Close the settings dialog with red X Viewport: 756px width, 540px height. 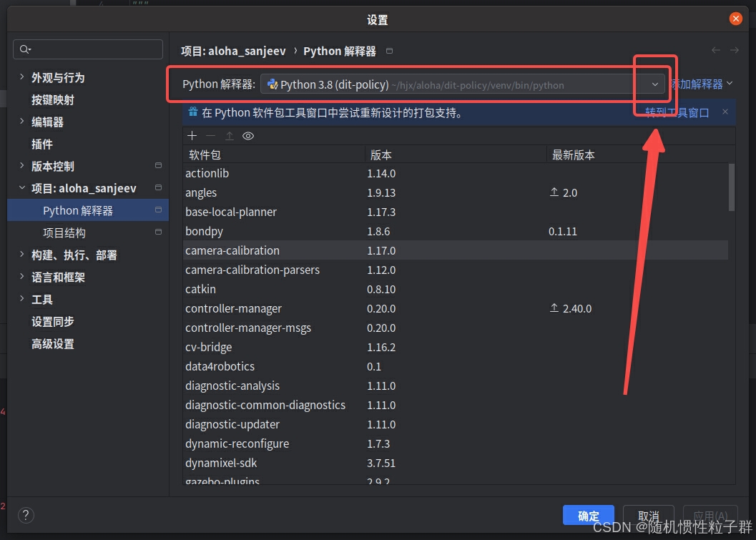(736, 19)
